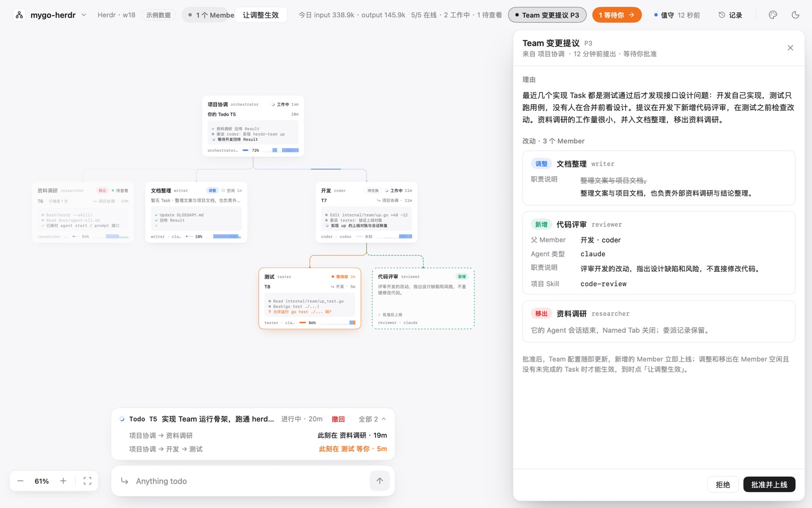Zoom in with plus icon
This screenshot has width=812, height=508.
point(63,481)
